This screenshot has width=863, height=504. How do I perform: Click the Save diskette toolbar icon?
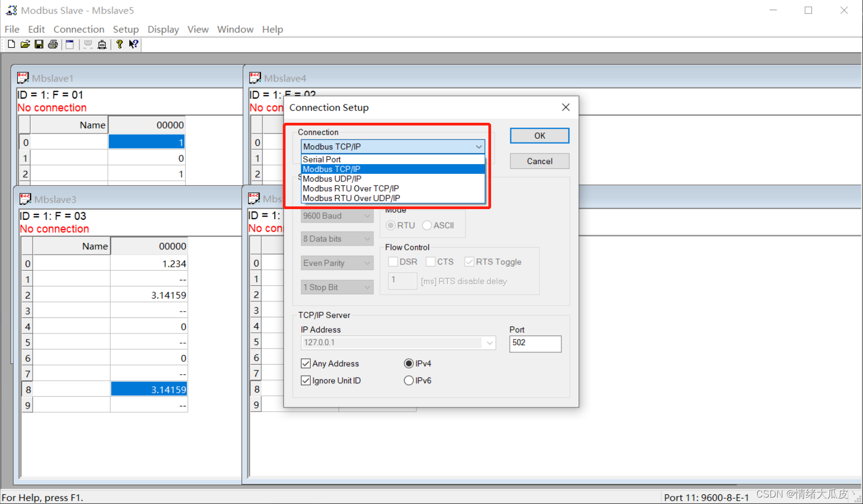click(39, 45)
